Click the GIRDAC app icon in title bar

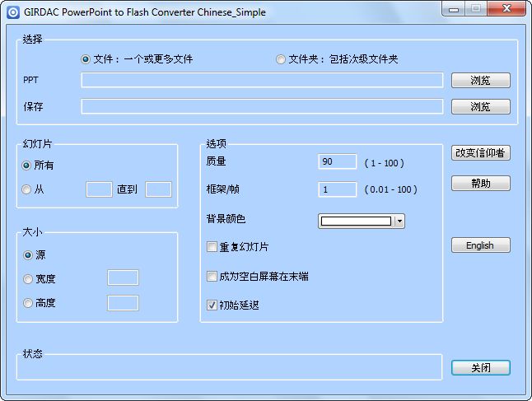coord(13,12)
